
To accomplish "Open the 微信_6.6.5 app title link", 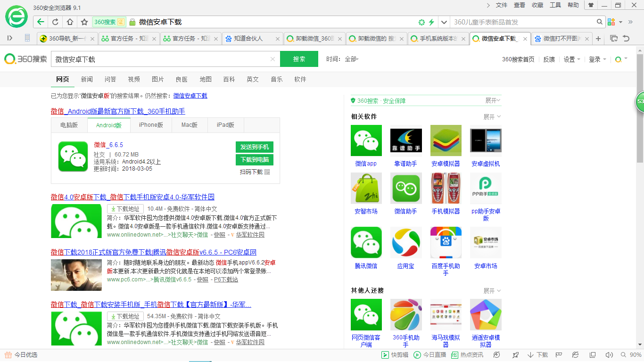I will click(x=108, y=145).
